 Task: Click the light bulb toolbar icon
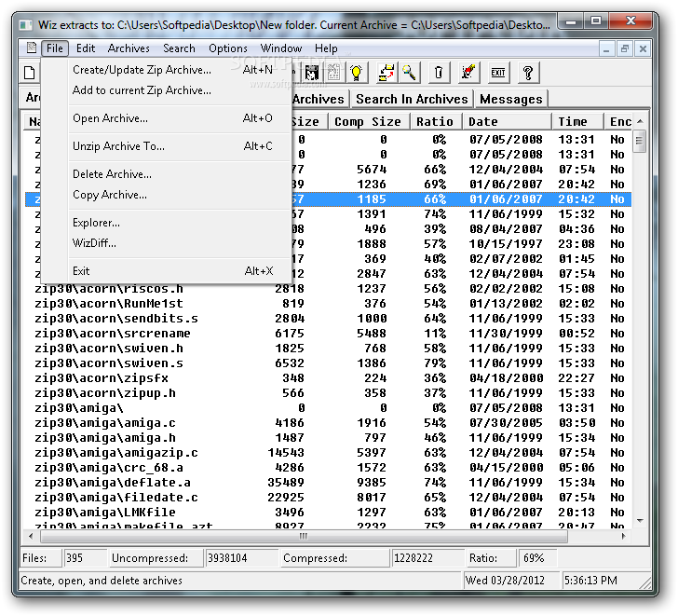click(x=356, y=73)
